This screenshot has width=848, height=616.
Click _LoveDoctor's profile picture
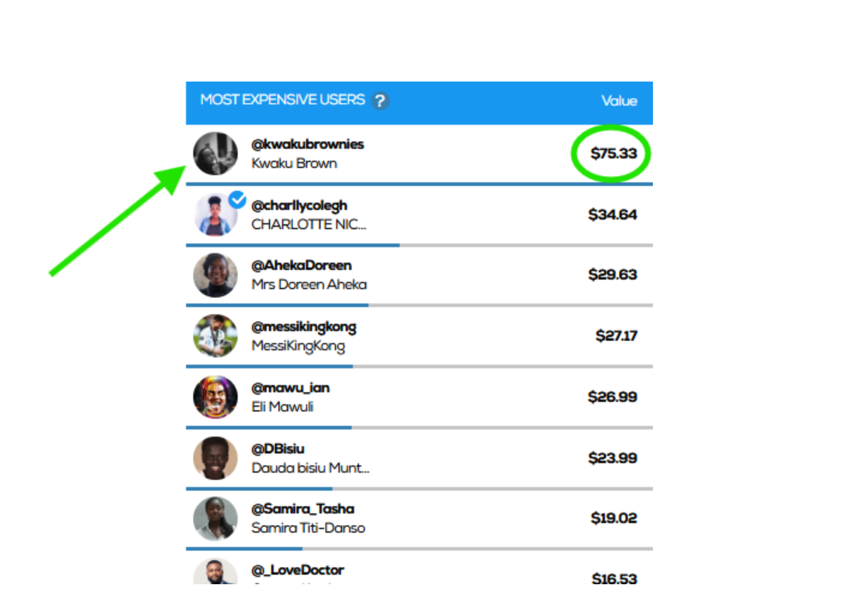pyautogui.click(x=215, y=572)
